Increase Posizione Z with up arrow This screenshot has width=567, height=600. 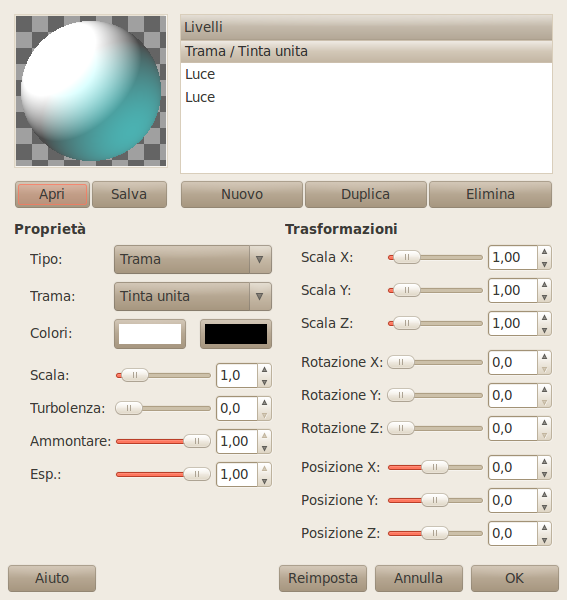coord(544,527)
